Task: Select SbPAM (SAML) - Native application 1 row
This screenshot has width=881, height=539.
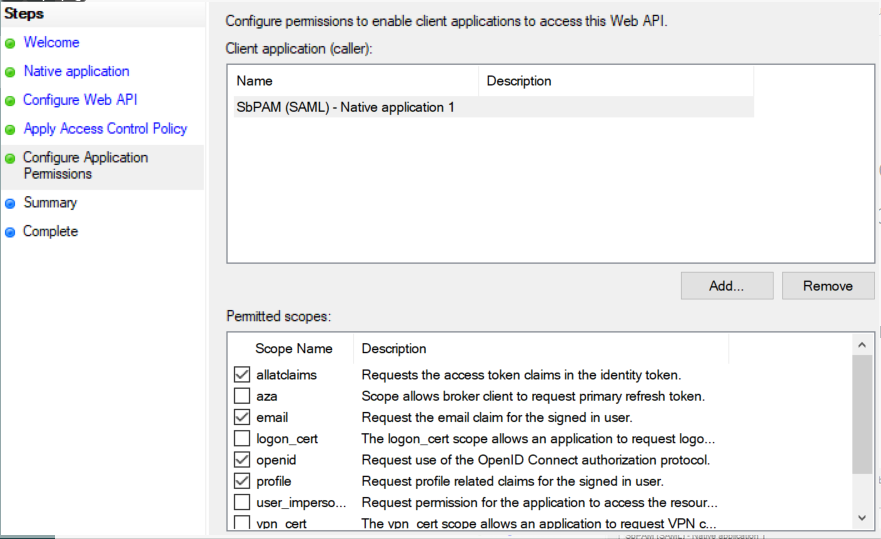Action: pyautogui.click(x=346, y=107)
